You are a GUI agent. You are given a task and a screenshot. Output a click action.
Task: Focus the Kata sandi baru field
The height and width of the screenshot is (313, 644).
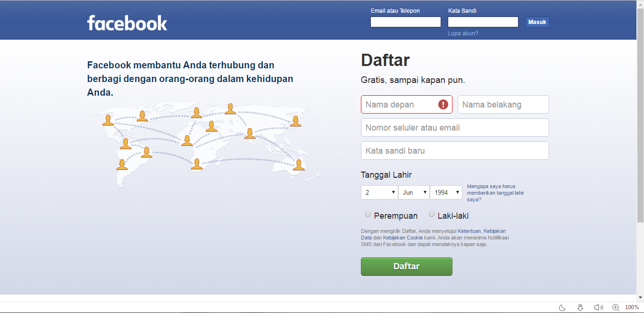point(455,151)
